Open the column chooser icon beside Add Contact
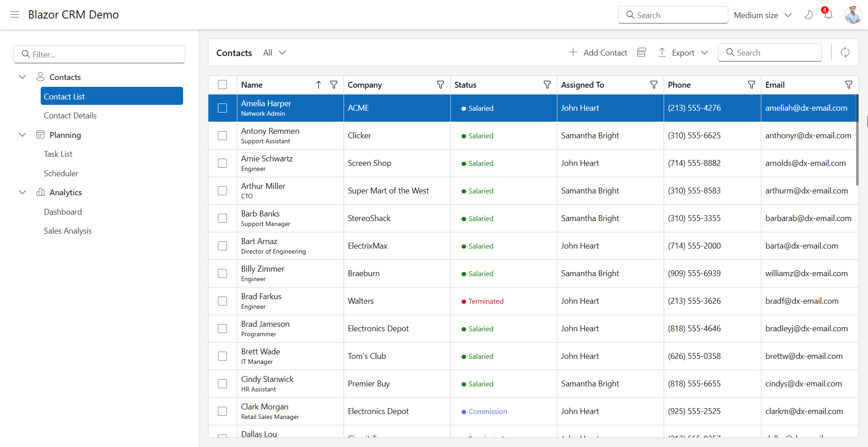The width and height of the screenshot is (868, 447). (x=641, y=52)
